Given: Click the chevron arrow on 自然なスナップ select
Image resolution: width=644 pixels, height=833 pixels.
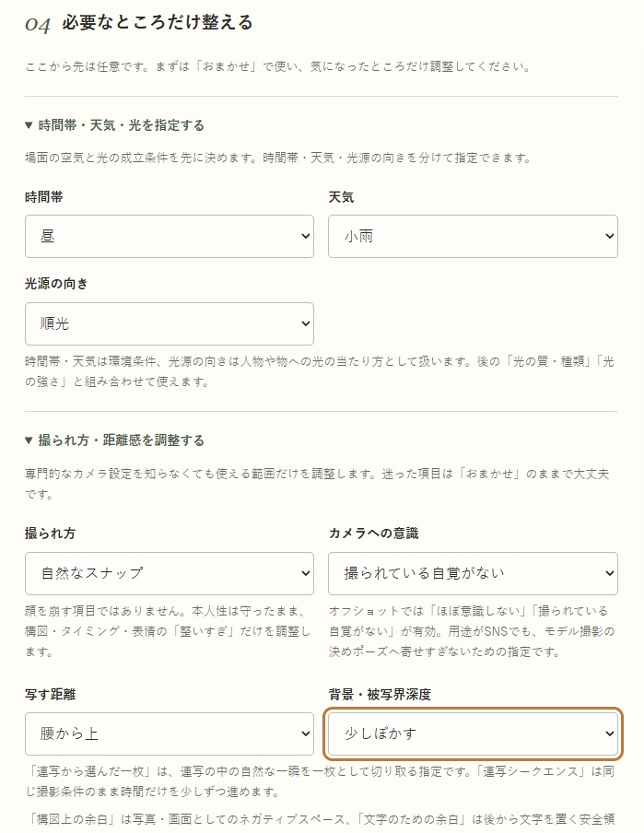Looking at the screenshot, I should coord(306,573).
